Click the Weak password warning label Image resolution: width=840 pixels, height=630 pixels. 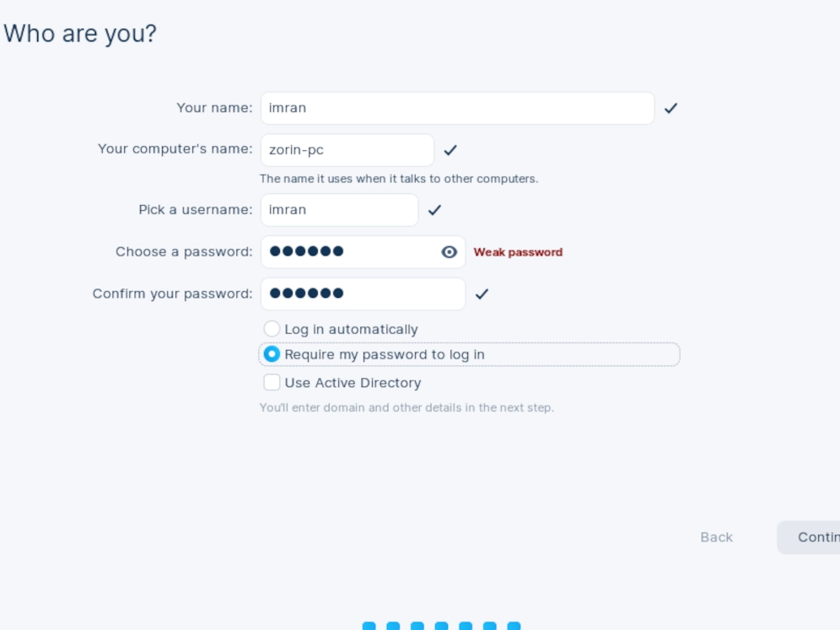[518, 252]
